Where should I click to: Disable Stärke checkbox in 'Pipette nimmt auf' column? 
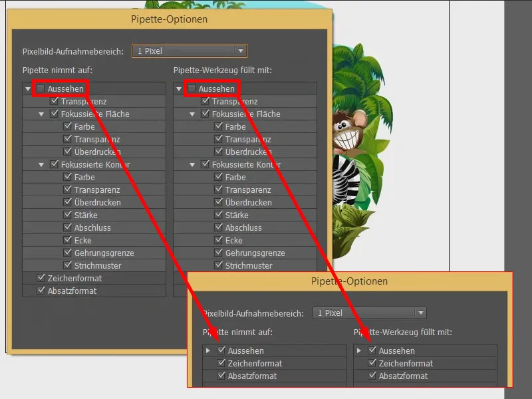tap(68, 214)
